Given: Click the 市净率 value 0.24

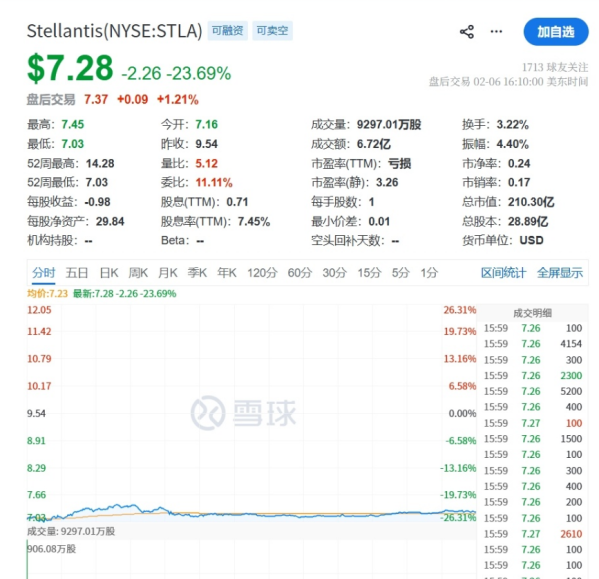Looking at the screenshot, I should click(519, 163).
